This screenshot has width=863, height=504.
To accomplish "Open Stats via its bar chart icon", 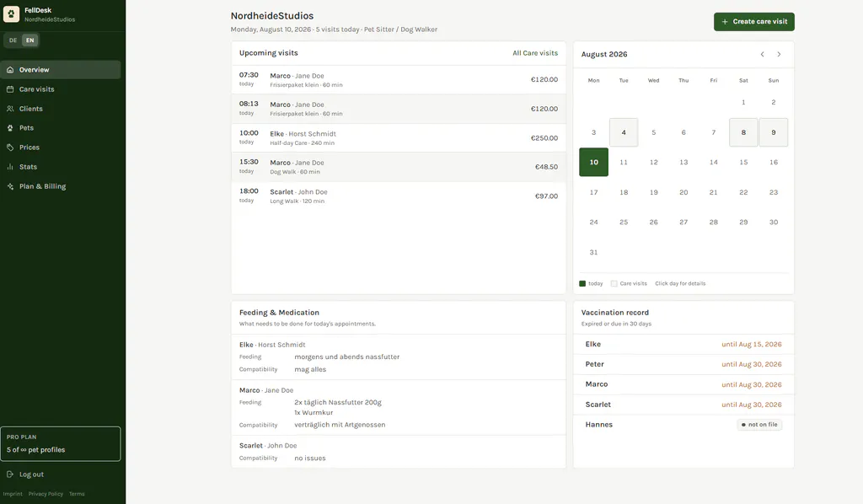I will pyautogui.click(x=10, y=167).
